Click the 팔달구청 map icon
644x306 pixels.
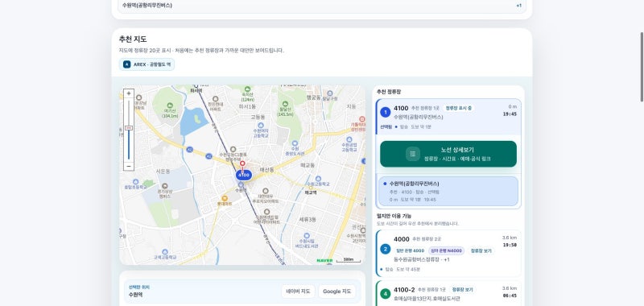330,93
